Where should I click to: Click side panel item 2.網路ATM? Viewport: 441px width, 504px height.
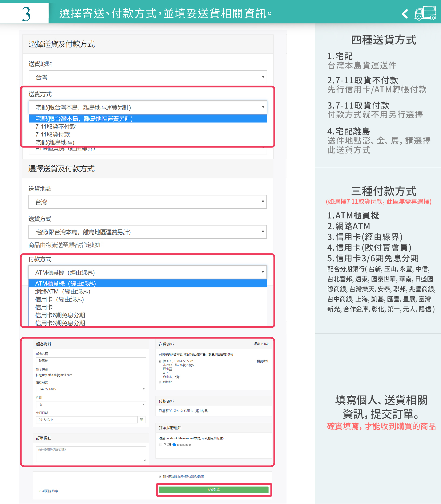(349, 226)
